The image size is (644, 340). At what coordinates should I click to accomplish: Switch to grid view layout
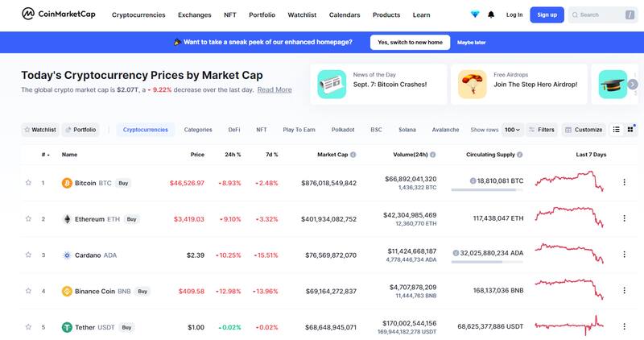(630, 129)
